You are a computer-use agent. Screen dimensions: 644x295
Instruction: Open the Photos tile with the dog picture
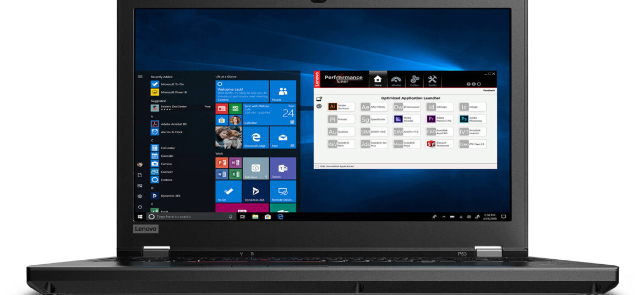[228, 138]
